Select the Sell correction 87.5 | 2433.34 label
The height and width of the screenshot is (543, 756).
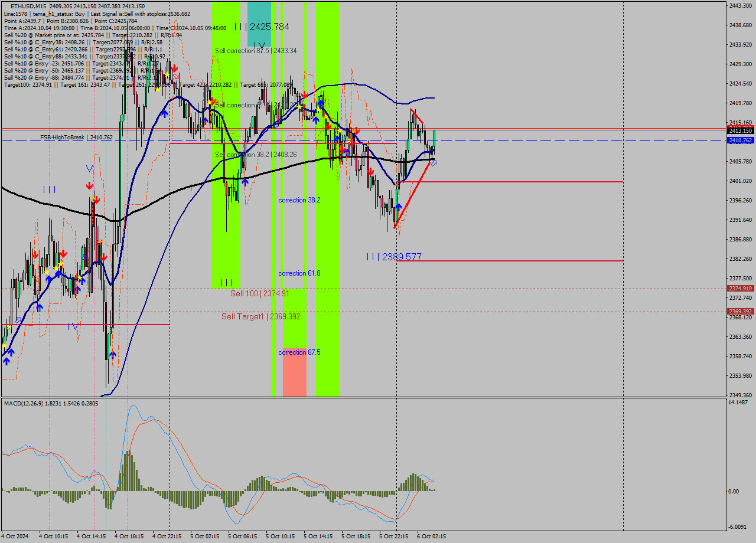[x=256, y=51]
